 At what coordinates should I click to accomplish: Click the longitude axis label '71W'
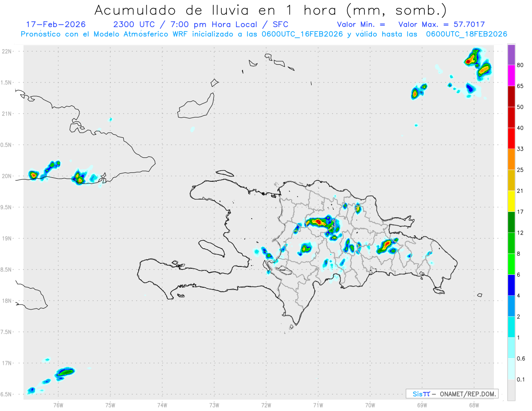(318, 405)
